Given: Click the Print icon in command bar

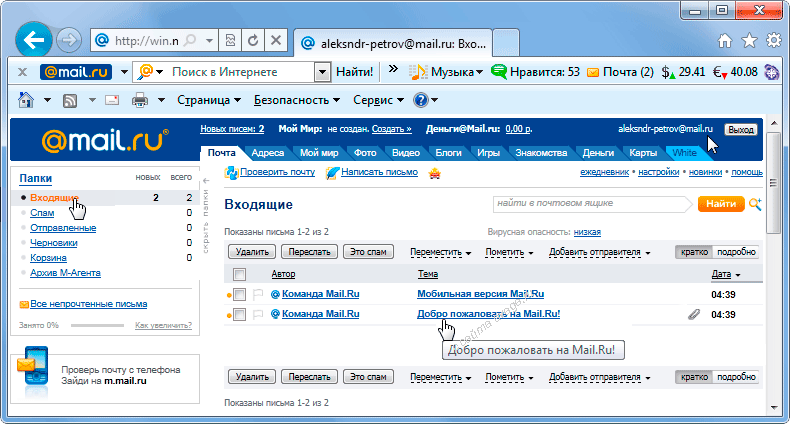Looking at the screenshot, I should pyautogui.click(x=140, y=100).
